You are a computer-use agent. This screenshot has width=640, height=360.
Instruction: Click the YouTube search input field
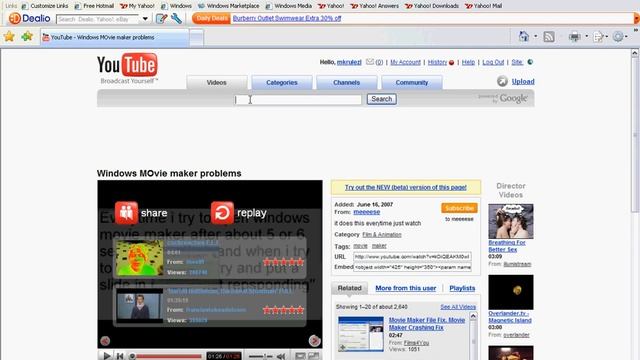pyautogui.click(x=298, y=99)
